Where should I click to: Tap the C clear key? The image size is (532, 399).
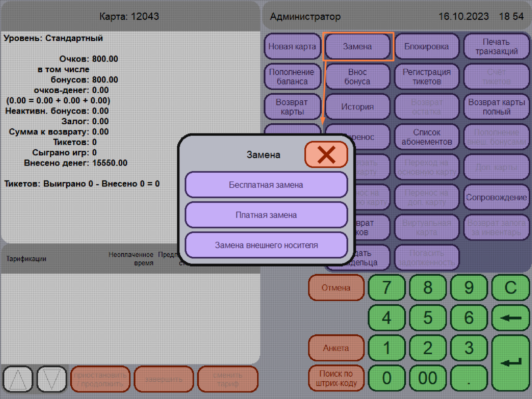[x=511, y=287]
